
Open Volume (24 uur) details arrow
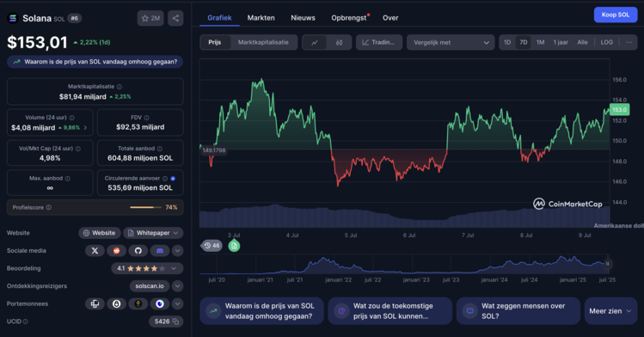pos(85,127)
